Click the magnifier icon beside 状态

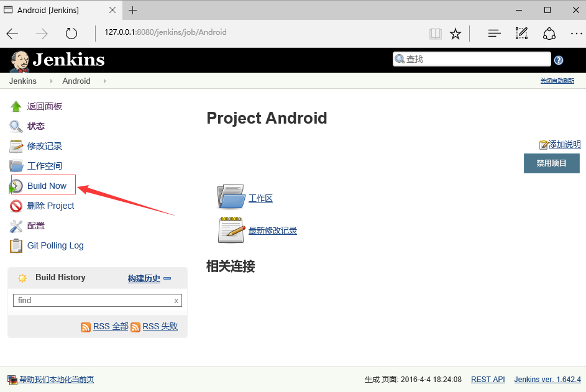point(16,126)
